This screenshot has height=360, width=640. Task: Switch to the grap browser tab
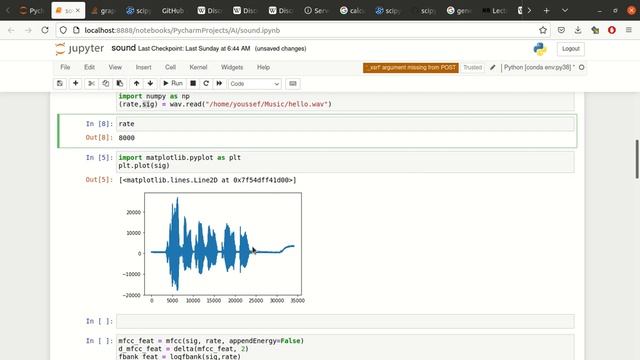pos(103,11)
